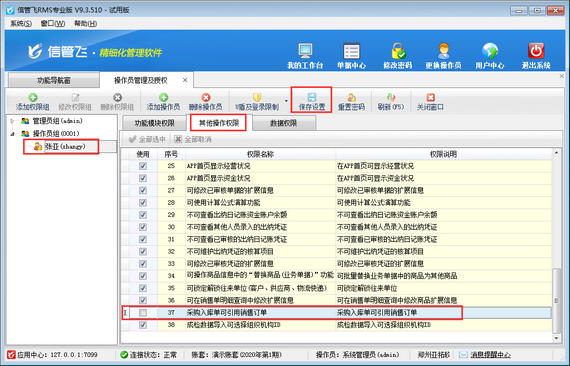This screenshot has width=570, height=366.
Task: Open the 消息提醒中心 link in status bar
Action: pyautogui.click(x=490, y=355)
